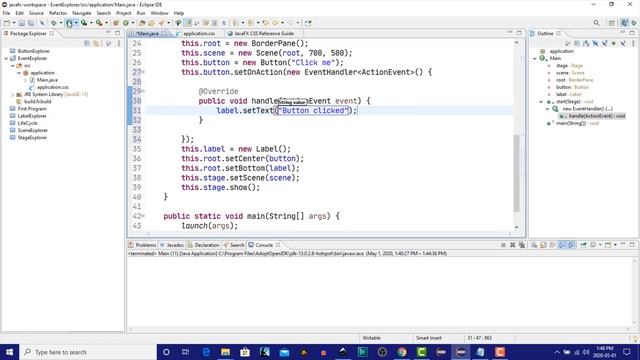Click the Coverage launch icon

point(84,23)
